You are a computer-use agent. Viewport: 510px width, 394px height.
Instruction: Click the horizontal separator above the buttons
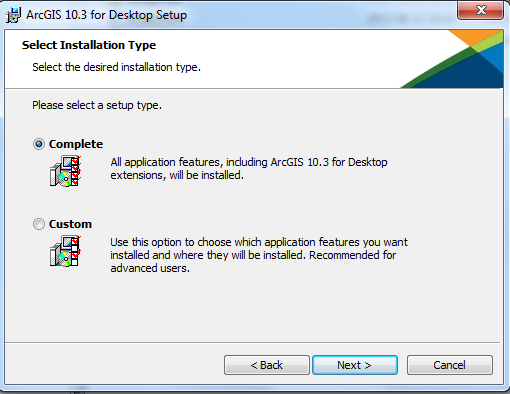[252, 342]
